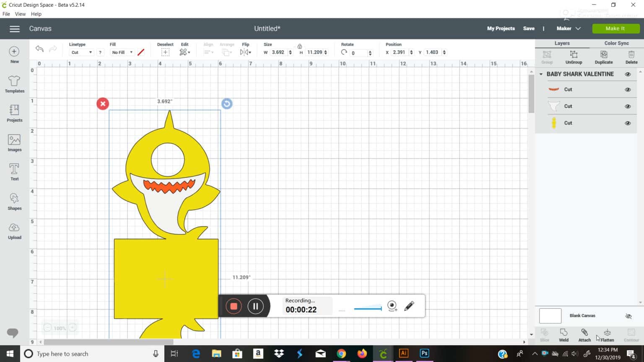Click the UnGroup button

tap(574, 57)
